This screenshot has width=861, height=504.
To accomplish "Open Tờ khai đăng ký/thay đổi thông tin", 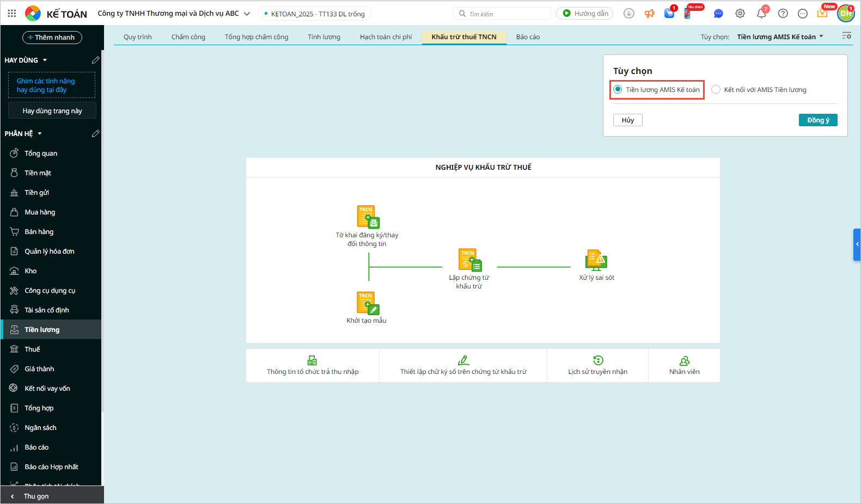I will [368, 217].
